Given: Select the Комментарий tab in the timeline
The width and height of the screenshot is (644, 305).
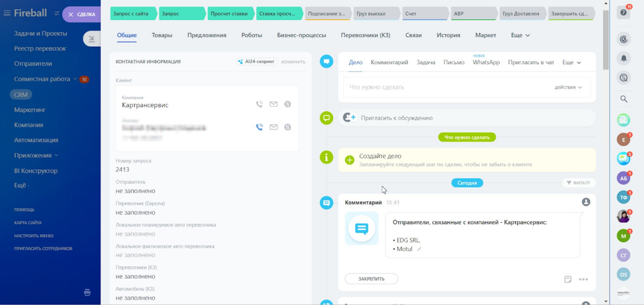Looking at the screenshot, I should [389, 62].
